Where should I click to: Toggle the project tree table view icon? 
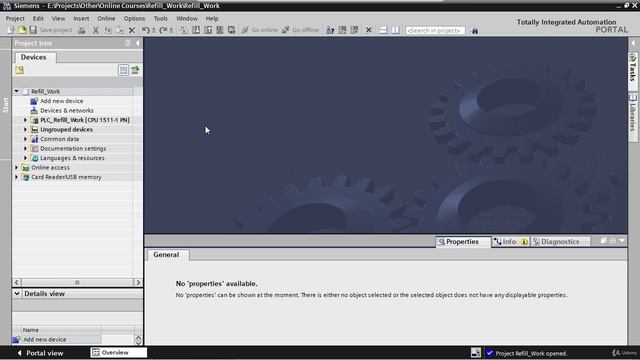click(123, 70)
